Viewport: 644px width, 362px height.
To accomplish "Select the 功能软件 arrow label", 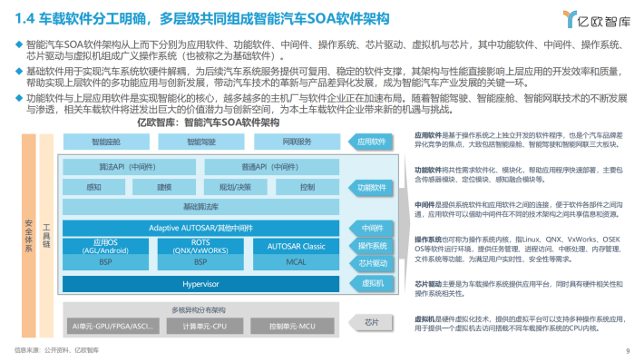I will pyautogui.click(x=371, y=188).
